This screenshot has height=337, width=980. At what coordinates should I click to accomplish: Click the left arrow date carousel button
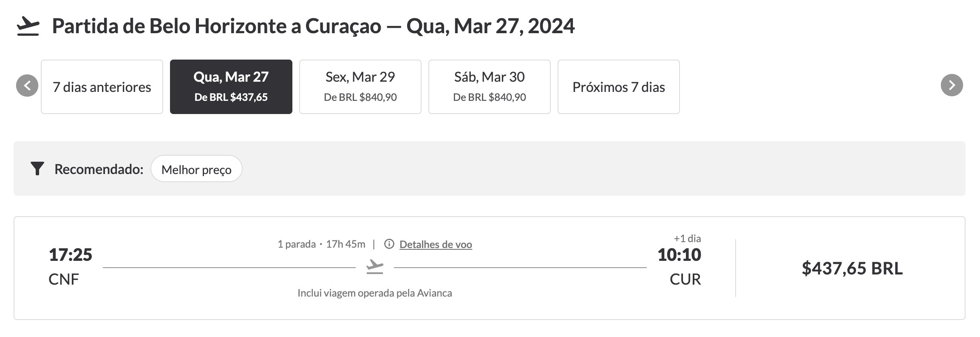point(27,86)
